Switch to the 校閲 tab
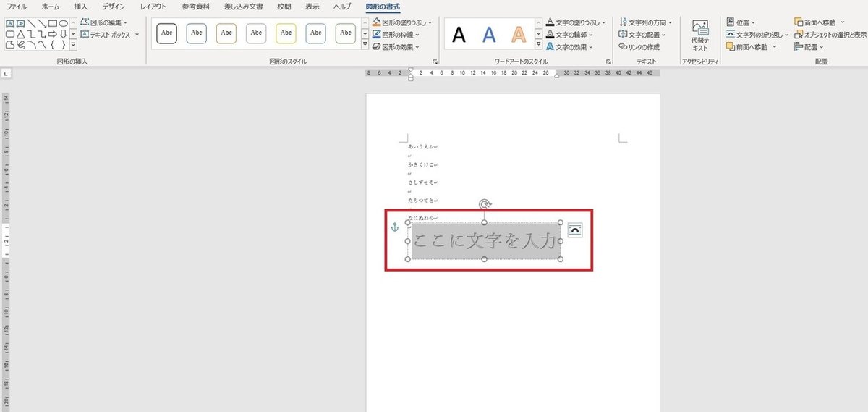The height and width of the screenshot is (412, 868). click(x=285, y=7)
